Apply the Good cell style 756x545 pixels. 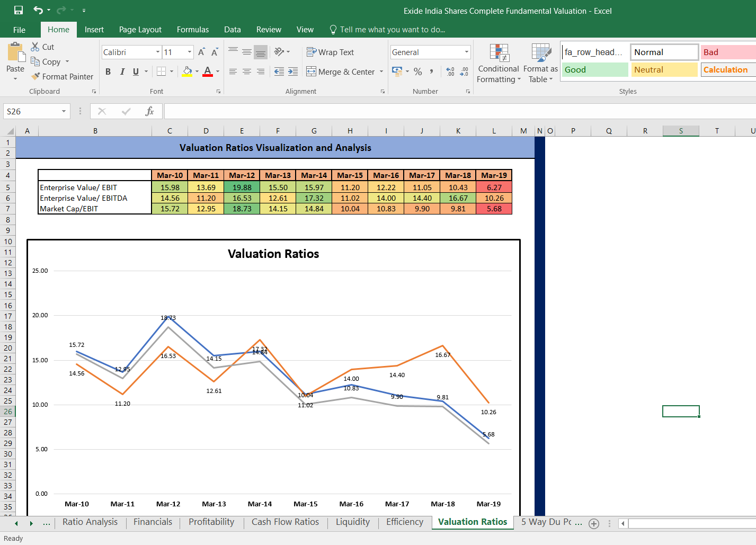coord(595,70)
